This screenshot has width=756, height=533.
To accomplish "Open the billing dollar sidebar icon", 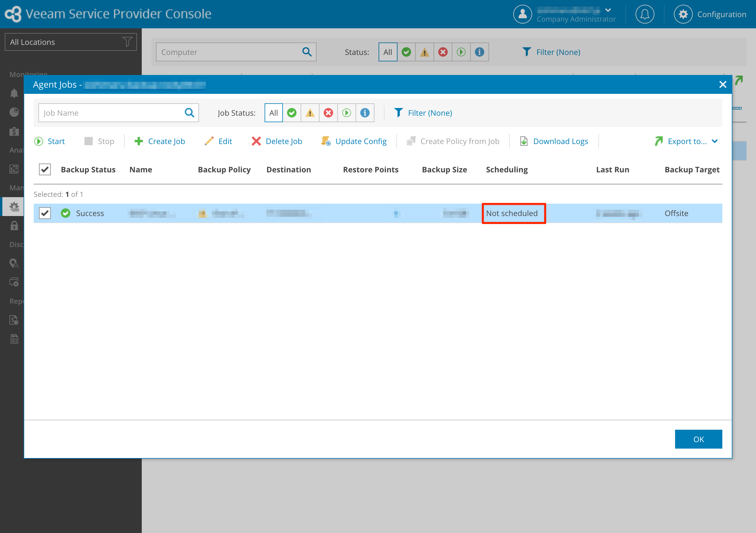I will 14,131.
